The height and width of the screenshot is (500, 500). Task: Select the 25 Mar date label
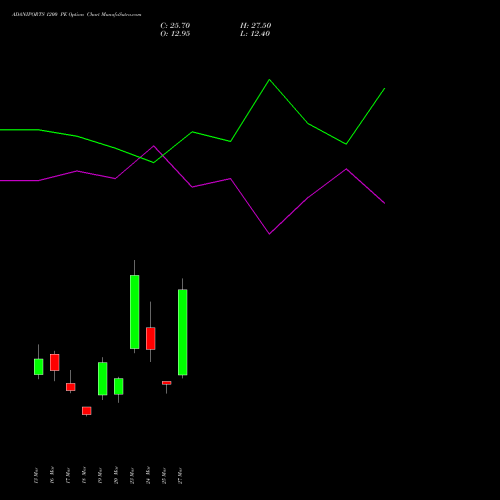coord(164,476)
